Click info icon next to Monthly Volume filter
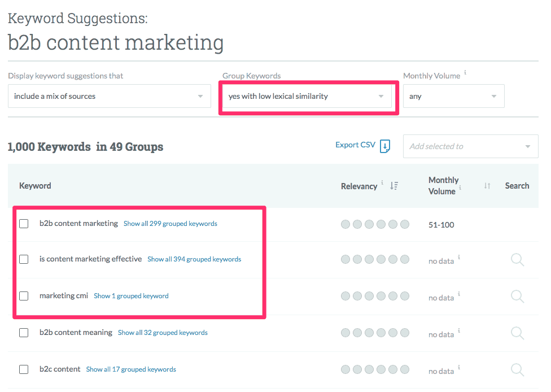Image resolution: width=551 pixels, height=392 pixels. pos(465,72)
